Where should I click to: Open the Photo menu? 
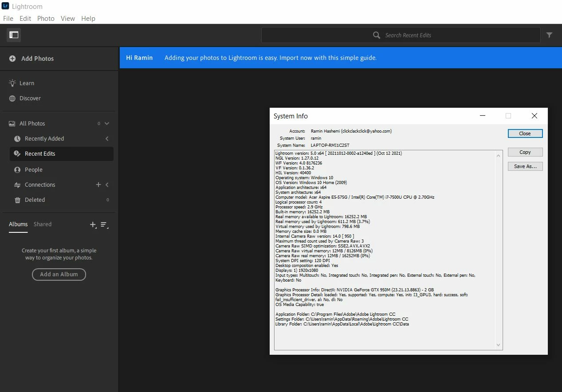[x=46, y=19]
